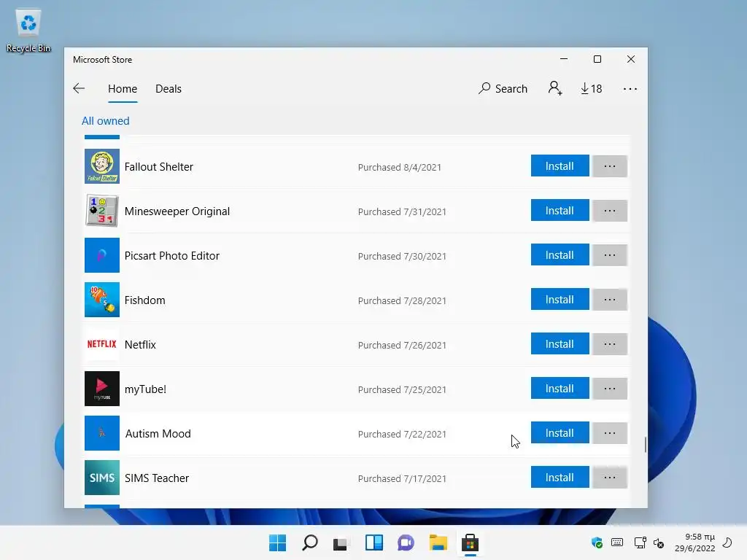Open the touch keyboard tray icon
Image resolution: width=747 pixels, height=560 pixels.
point(617,542)
